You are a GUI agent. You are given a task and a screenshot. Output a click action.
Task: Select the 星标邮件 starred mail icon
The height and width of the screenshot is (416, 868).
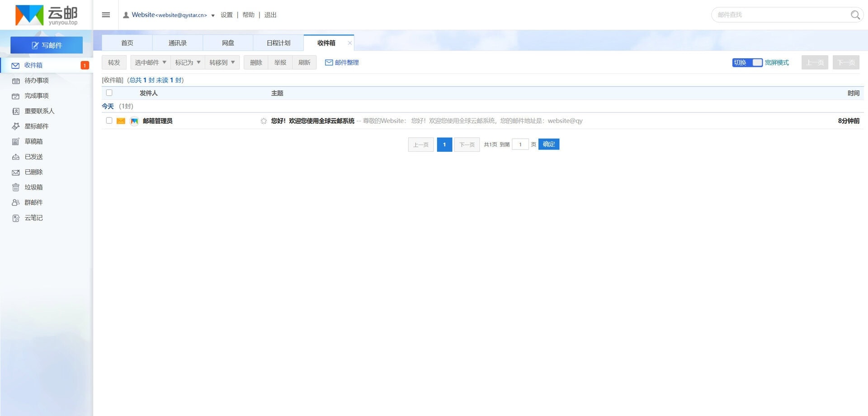15,126
